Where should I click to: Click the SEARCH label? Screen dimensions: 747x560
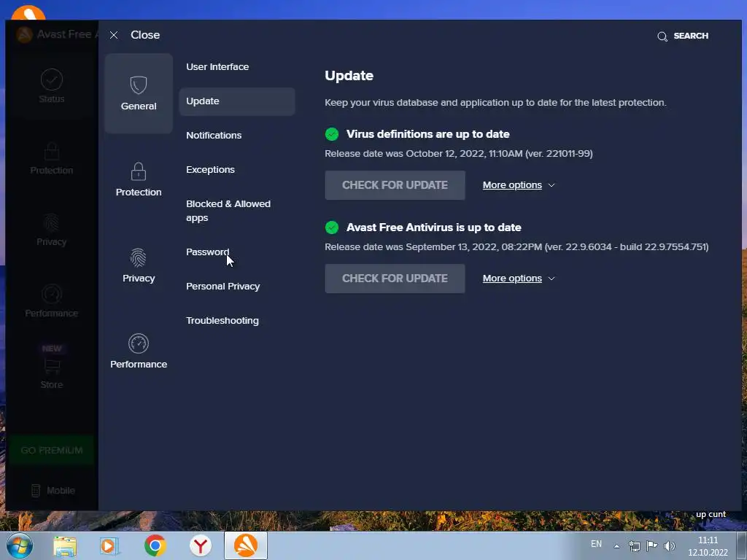click(691, 36)
